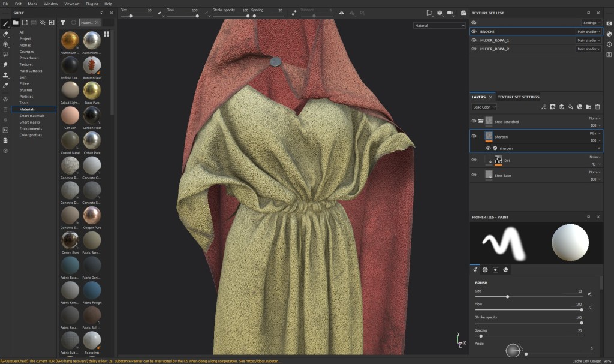Hide the Steel Base layer

(x=474, y=175)
